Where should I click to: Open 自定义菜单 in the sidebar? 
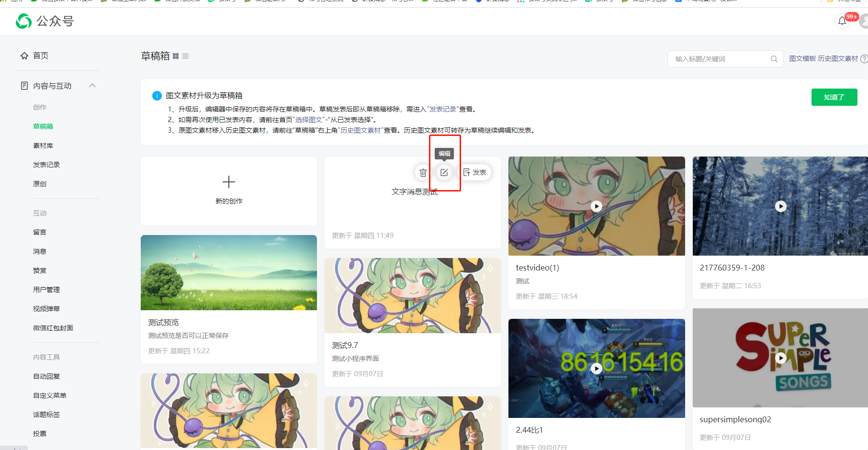click(x=50, y=395)
